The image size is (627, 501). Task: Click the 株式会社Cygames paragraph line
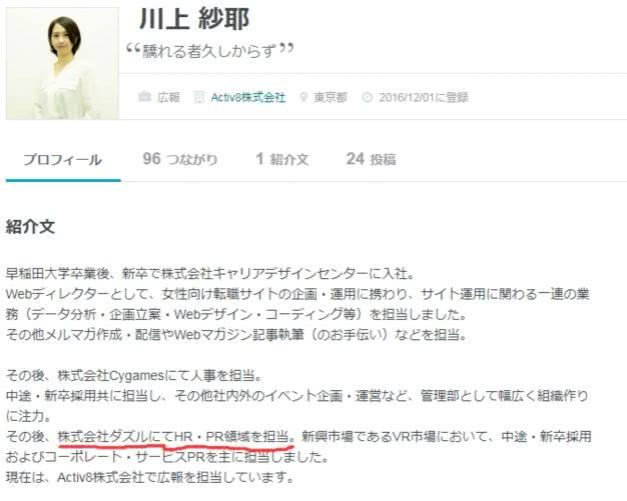pyautogui.click(x=134, y=375)
